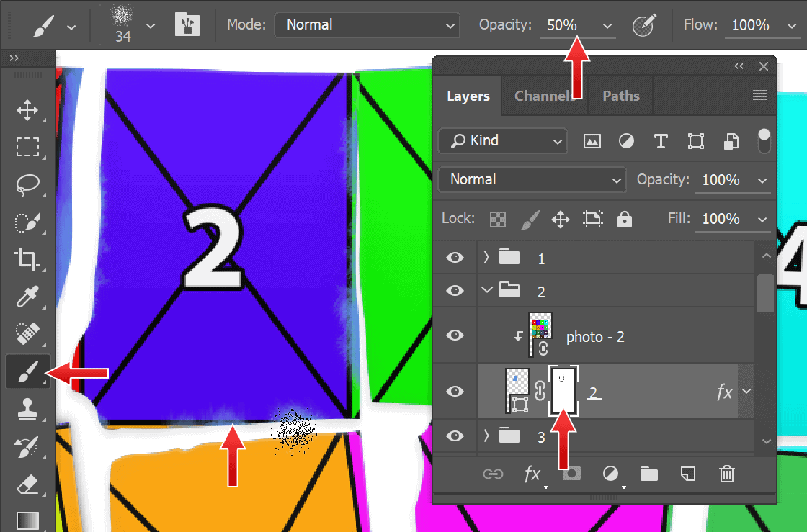Switch to the Layers tab

coord(468,96)
